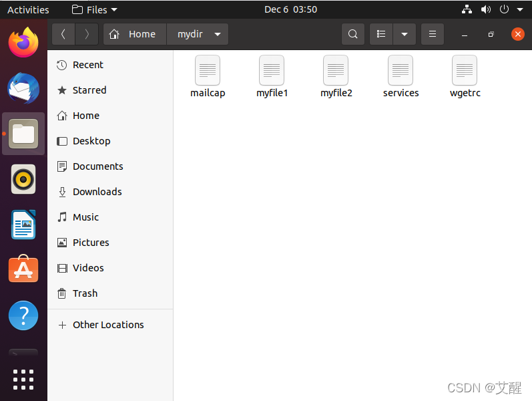Go back with the left arrow

(63, 34)
